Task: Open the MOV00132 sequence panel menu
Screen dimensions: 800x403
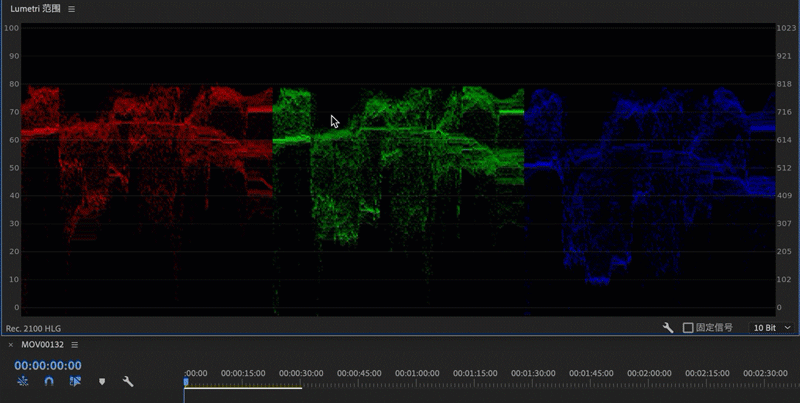Action: coord(74,345)
